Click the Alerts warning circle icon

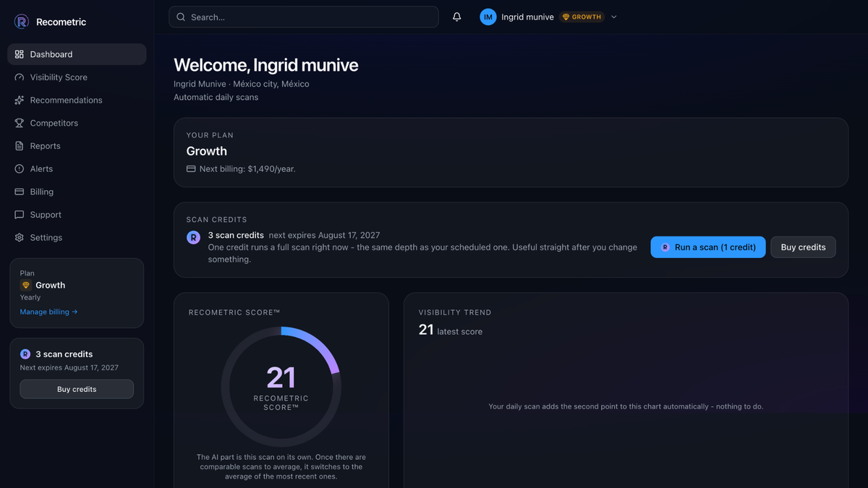tap(20, 168)
